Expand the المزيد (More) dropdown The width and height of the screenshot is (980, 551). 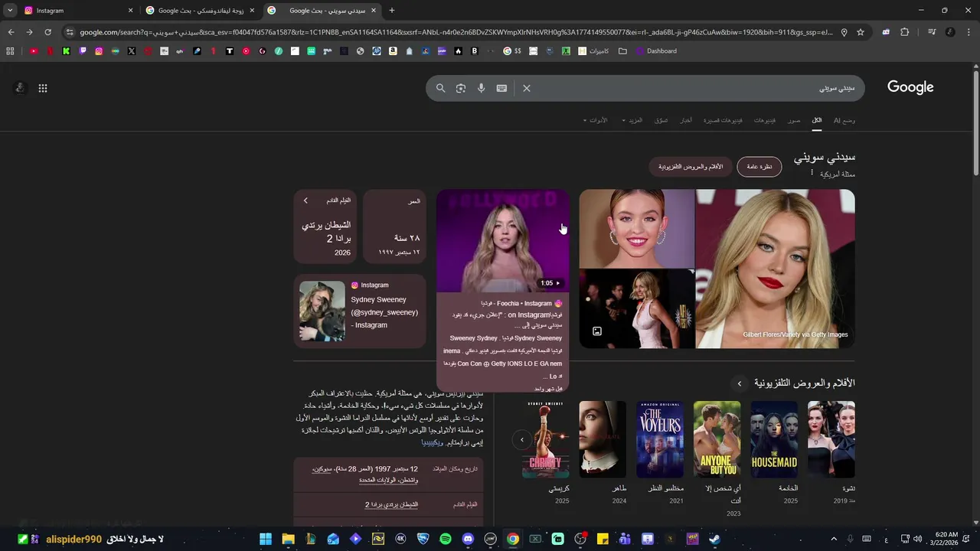632,120
